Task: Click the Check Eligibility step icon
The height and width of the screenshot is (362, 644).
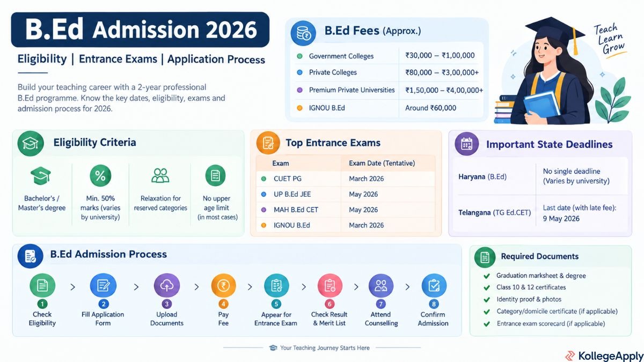Action: coord(42,286)
